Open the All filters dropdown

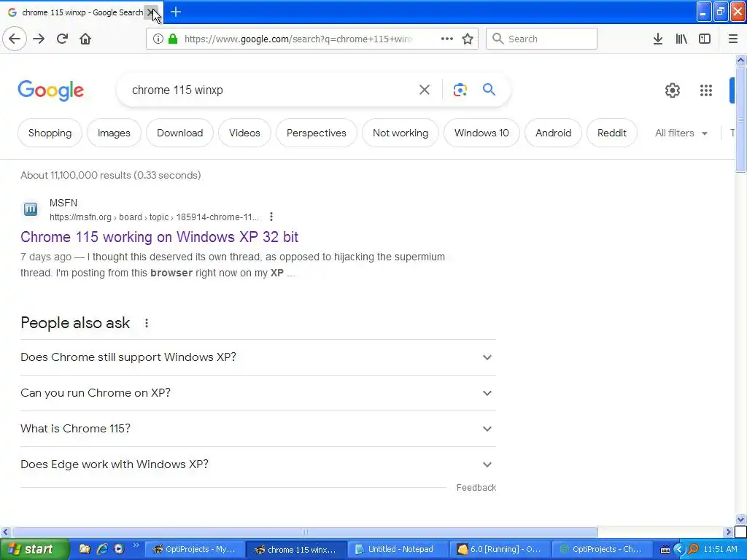681,133
